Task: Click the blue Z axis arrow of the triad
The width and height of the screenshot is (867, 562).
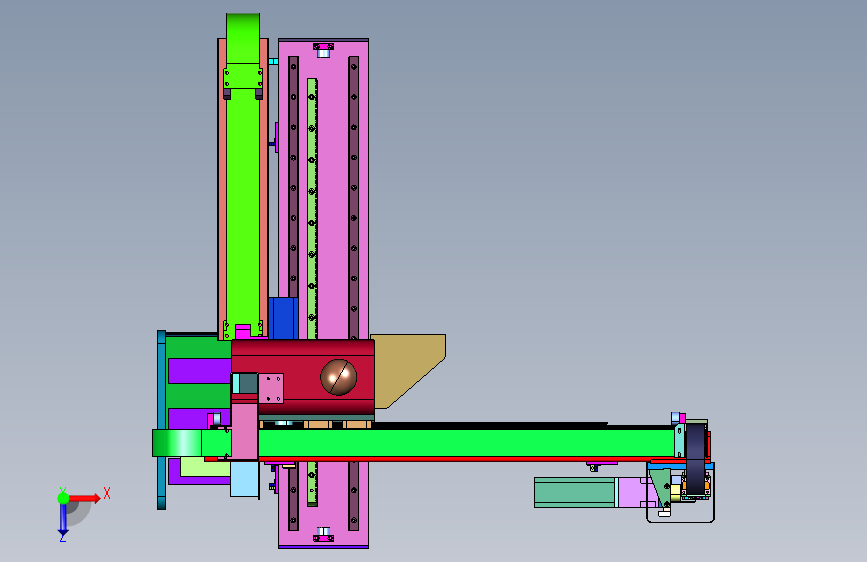Action: pyautogui.click(x=63, y=518)
